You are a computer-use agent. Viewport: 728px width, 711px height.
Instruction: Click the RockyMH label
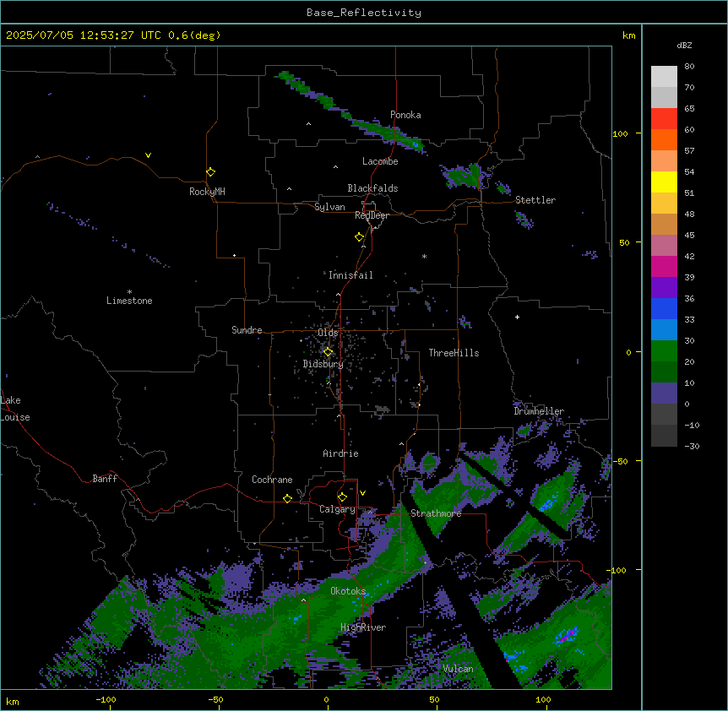[207, 192]
